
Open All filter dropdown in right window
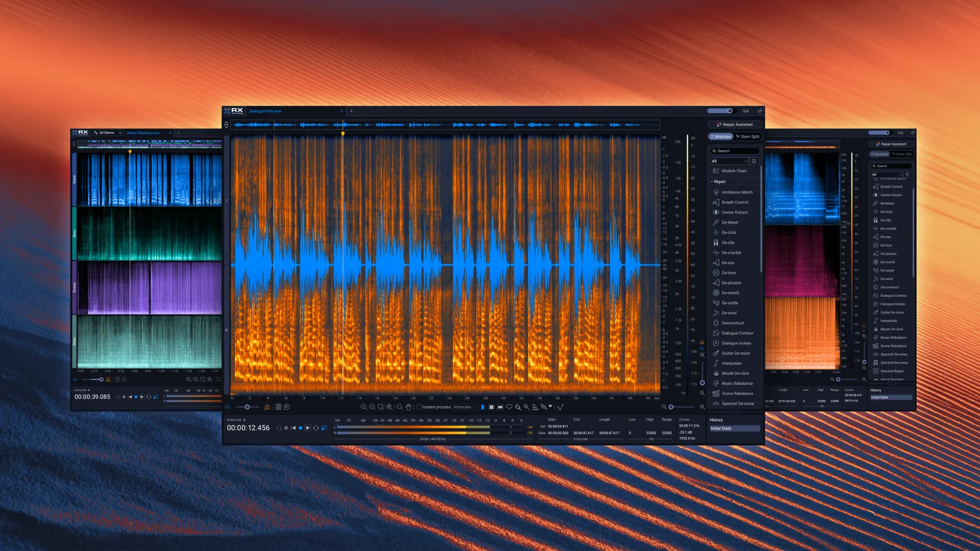pos(886,174)
